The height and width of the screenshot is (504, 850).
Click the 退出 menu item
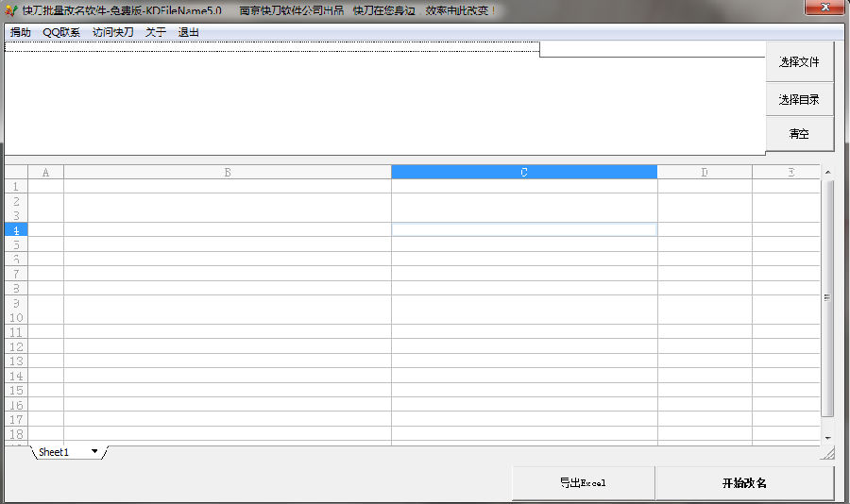(x=188, y=32)
